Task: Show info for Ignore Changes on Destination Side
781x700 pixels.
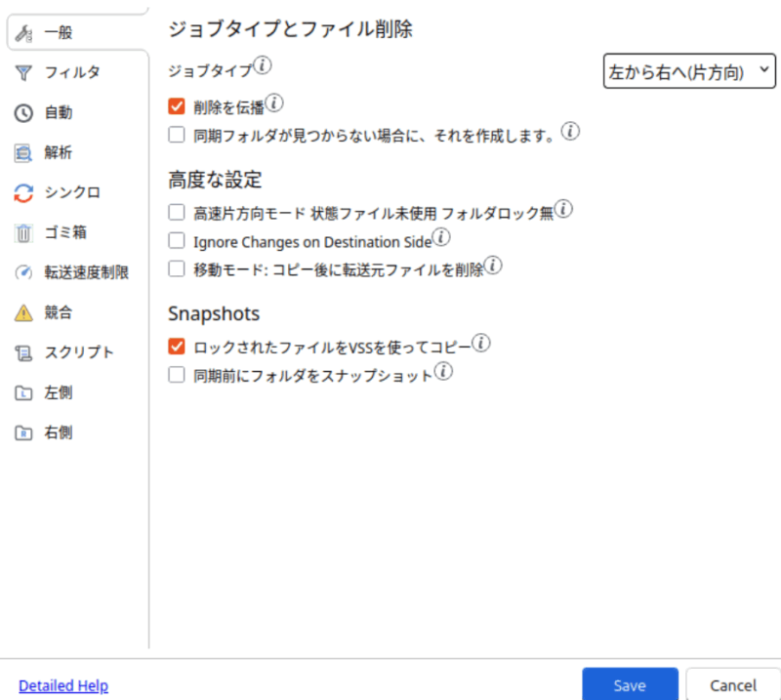Action: click(441, 236)
